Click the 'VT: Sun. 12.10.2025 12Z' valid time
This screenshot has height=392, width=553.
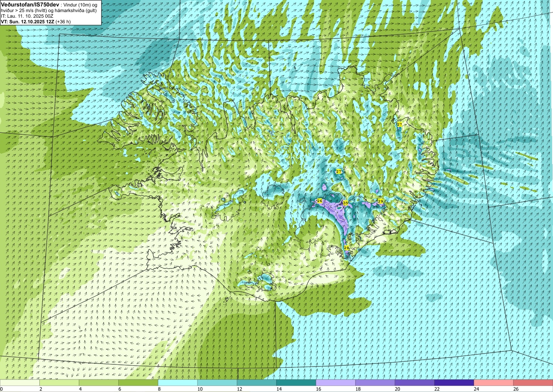click(28, 22)
